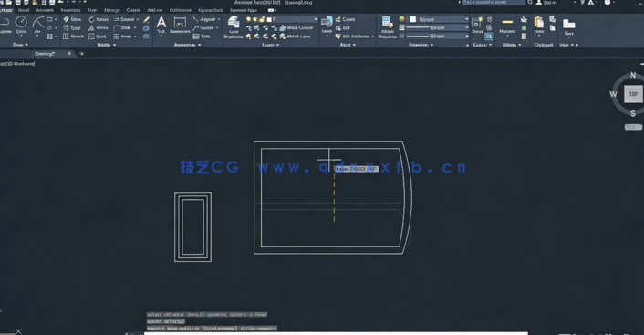
Task: Switch to the Annotate ribbon tab
Action: (45, 10)
